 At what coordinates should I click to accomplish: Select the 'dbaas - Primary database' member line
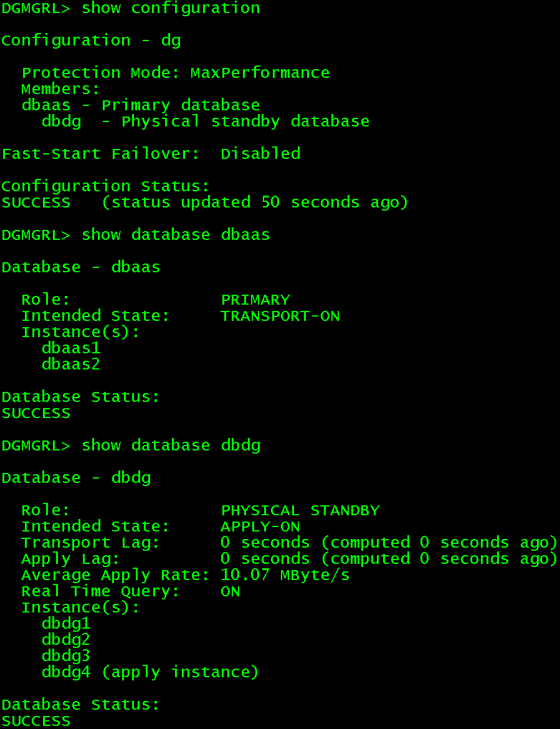(141, 105)
